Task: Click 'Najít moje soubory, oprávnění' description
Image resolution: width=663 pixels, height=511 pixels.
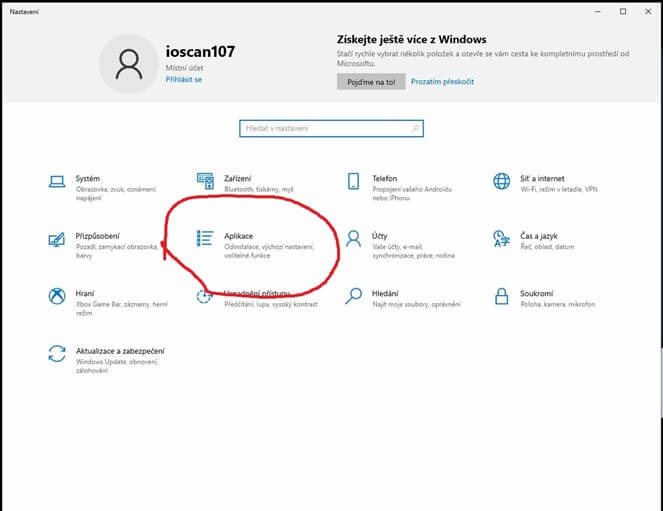Action: [x=416, y=304]
